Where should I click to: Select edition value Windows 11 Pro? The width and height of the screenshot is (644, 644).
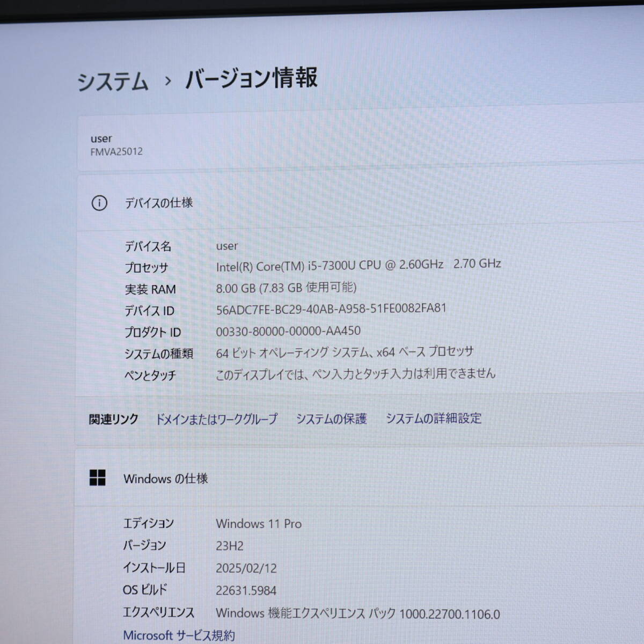point(259,524)
